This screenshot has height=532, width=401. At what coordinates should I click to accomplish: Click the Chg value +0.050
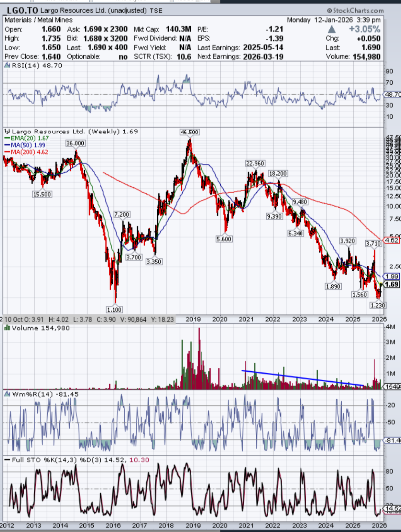tap(369, 39)
